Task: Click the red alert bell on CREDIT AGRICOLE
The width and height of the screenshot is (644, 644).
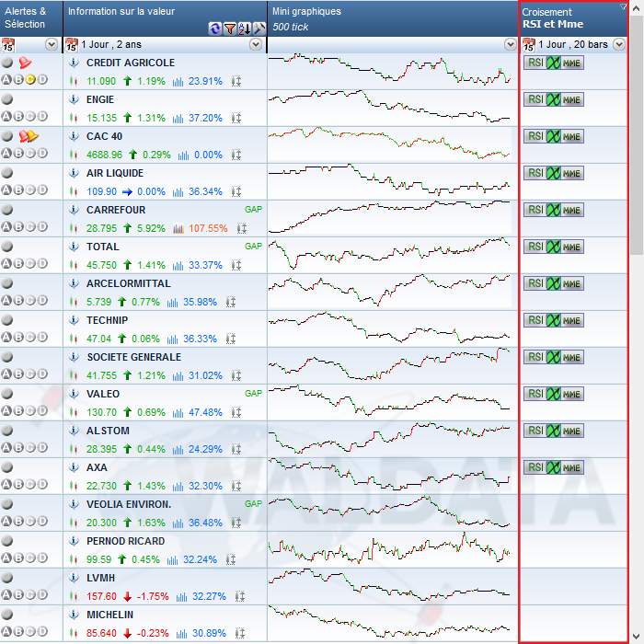Action: 25,63
